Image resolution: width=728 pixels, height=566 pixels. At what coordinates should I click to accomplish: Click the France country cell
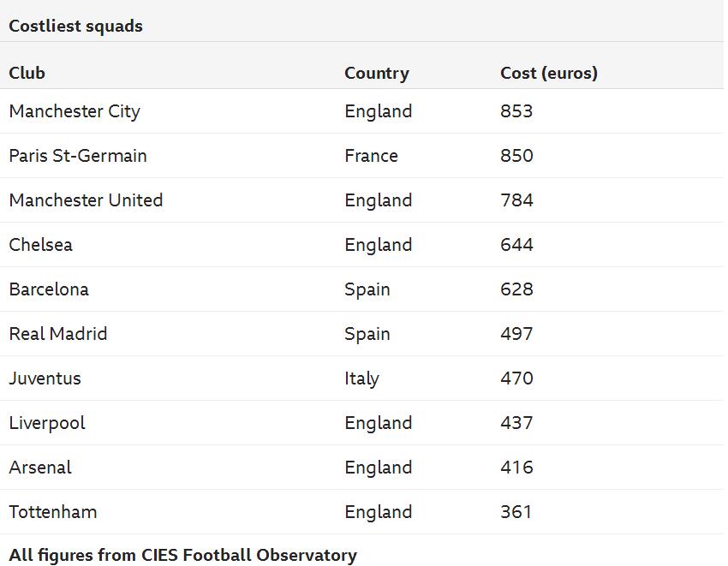371,156
